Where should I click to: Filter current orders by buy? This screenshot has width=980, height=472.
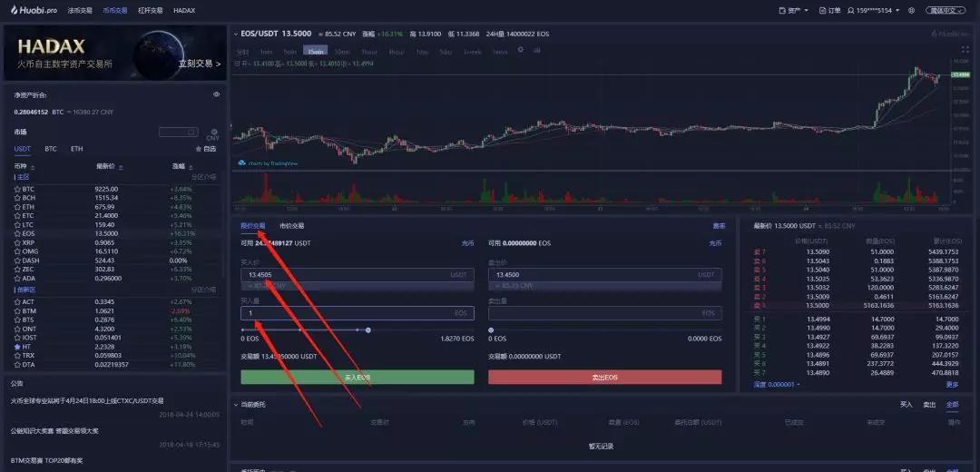(906, 405)
